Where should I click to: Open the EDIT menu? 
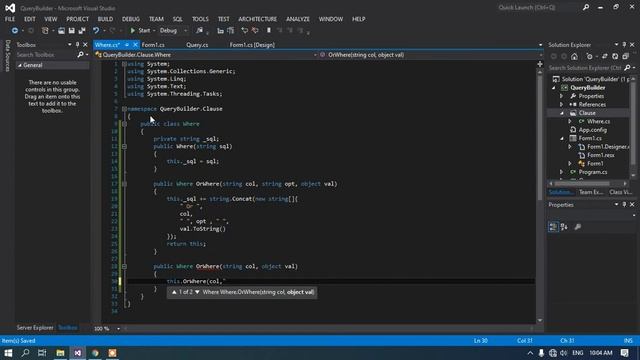(x=29, y=19)
